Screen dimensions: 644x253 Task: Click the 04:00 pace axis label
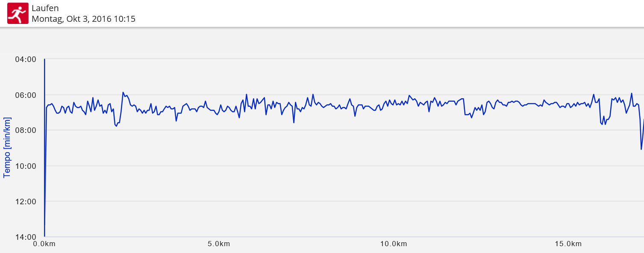[x=25, y=59]
